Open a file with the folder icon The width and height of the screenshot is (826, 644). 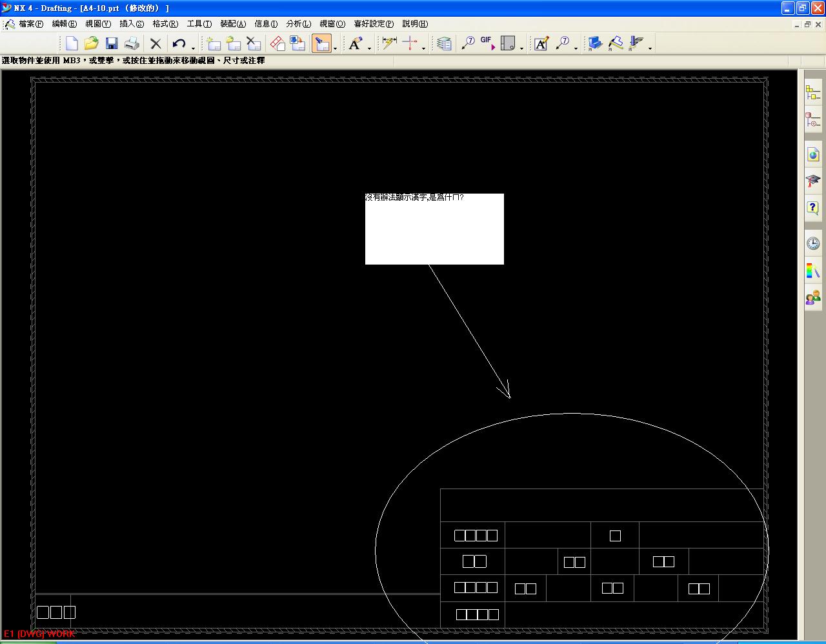point(92,43)
